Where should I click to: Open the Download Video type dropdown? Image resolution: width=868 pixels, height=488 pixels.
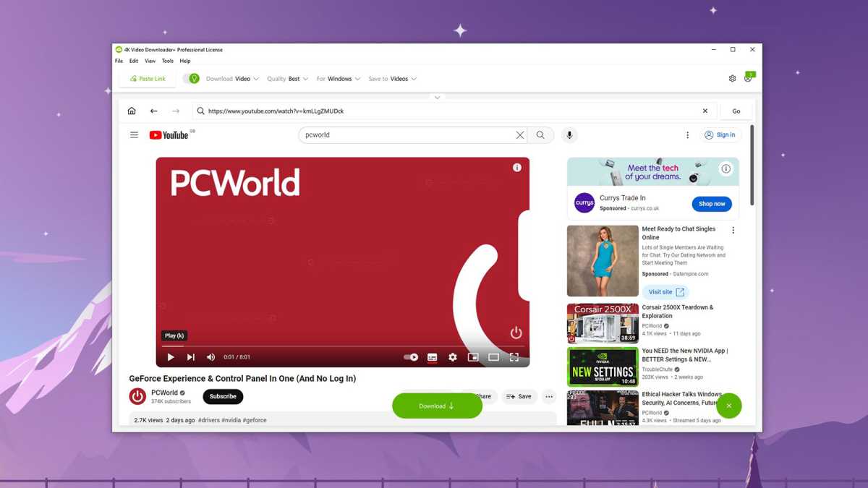232,79
